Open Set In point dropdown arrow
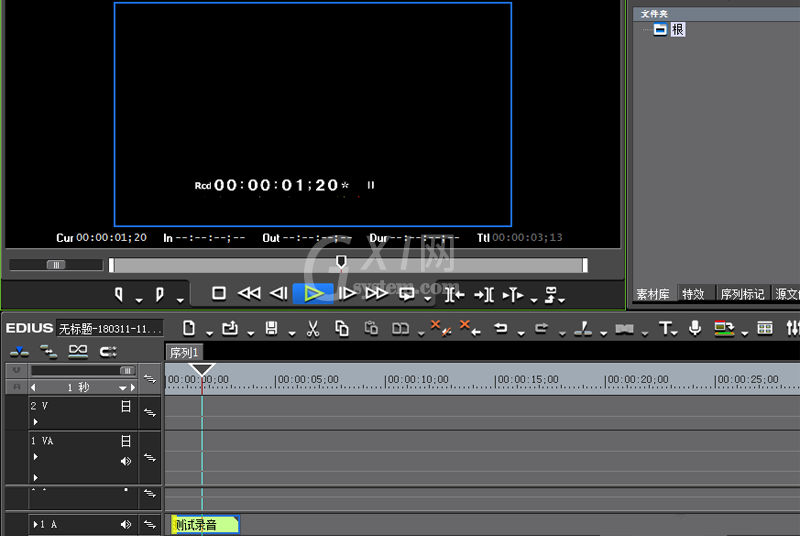 pyautogui.click(x=139, y=300)
